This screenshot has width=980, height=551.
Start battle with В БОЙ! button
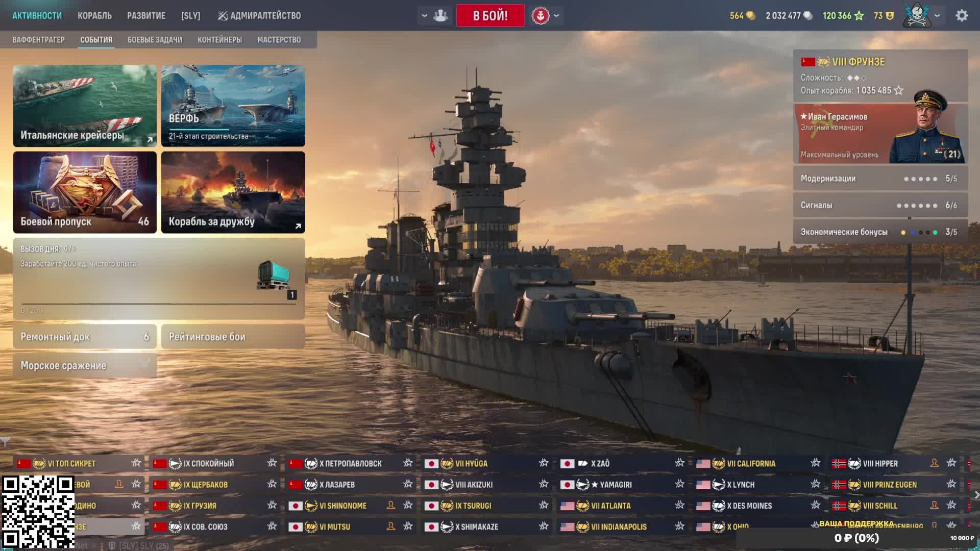[490, 15]
